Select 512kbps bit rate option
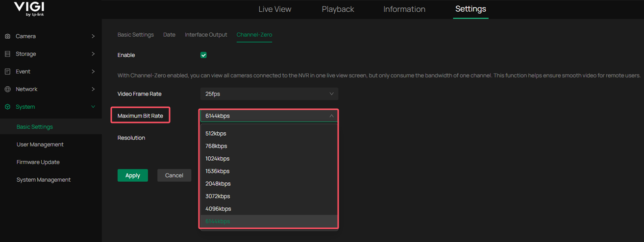Viewport: 644px width, 242px height. coord(269,133)
